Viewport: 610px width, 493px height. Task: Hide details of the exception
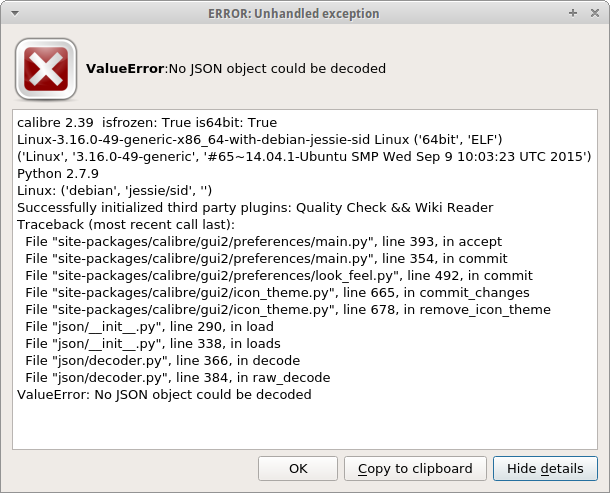point(545,468)
